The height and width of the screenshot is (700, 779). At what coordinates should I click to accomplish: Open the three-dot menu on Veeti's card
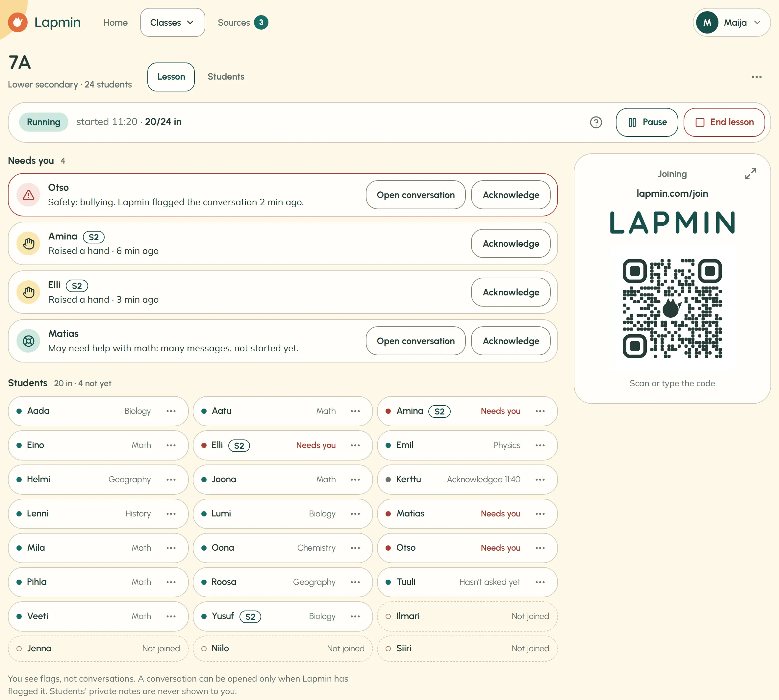[171, 616]
